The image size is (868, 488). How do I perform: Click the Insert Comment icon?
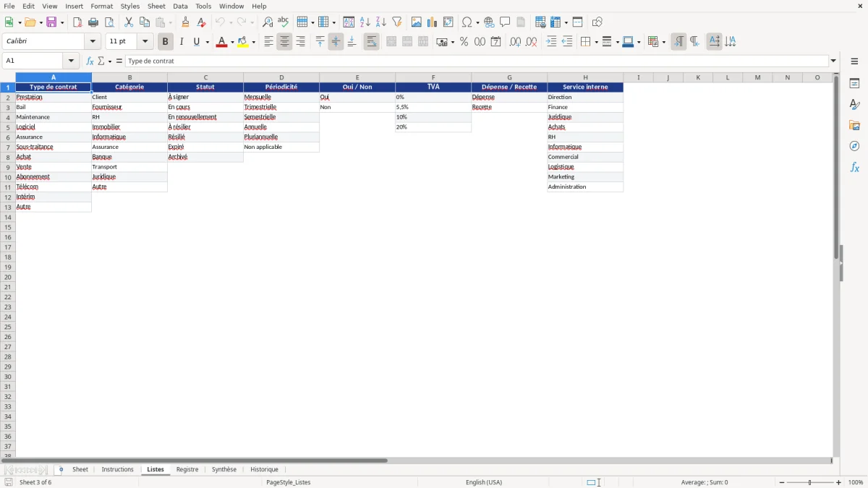click(x=505, y=22)
